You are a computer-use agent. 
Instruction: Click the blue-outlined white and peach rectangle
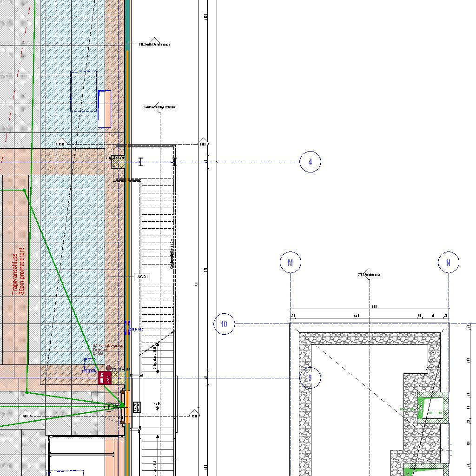(x=105, y=109)
